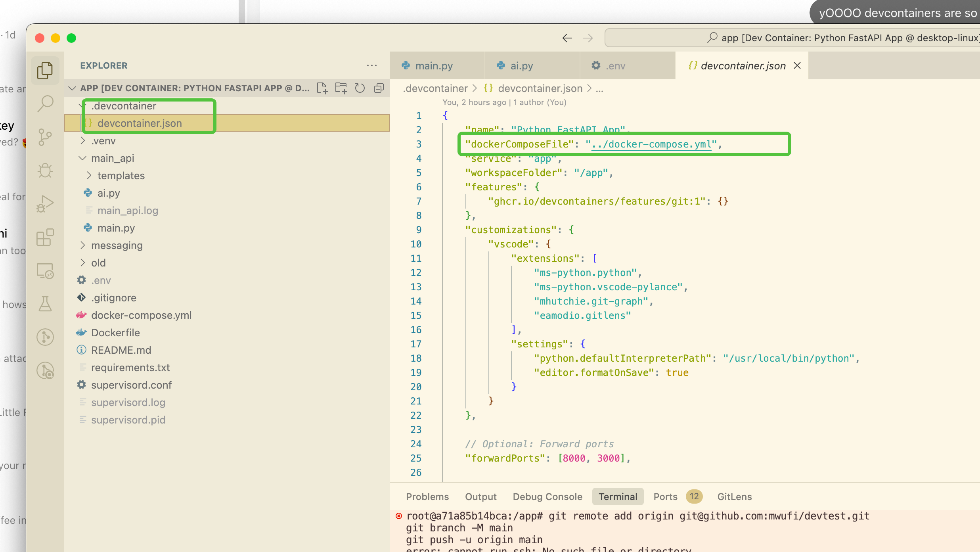Open docker-compose.yml in the file tree

tap(141, 315)
